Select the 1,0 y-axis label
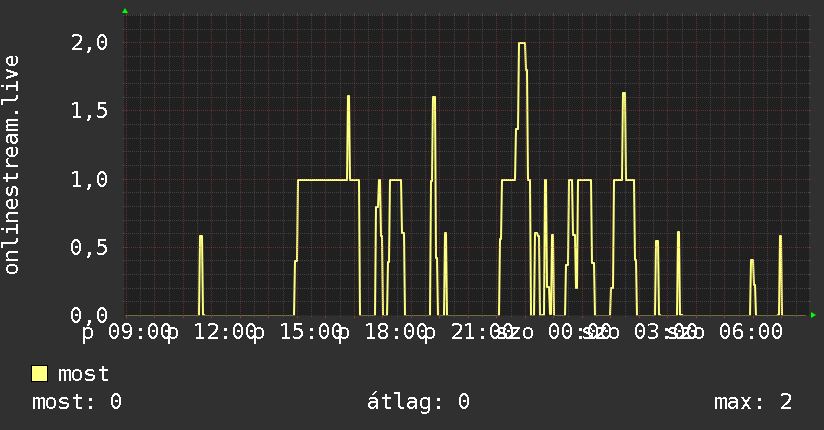 pyautogui.click(x=89, y=179)
